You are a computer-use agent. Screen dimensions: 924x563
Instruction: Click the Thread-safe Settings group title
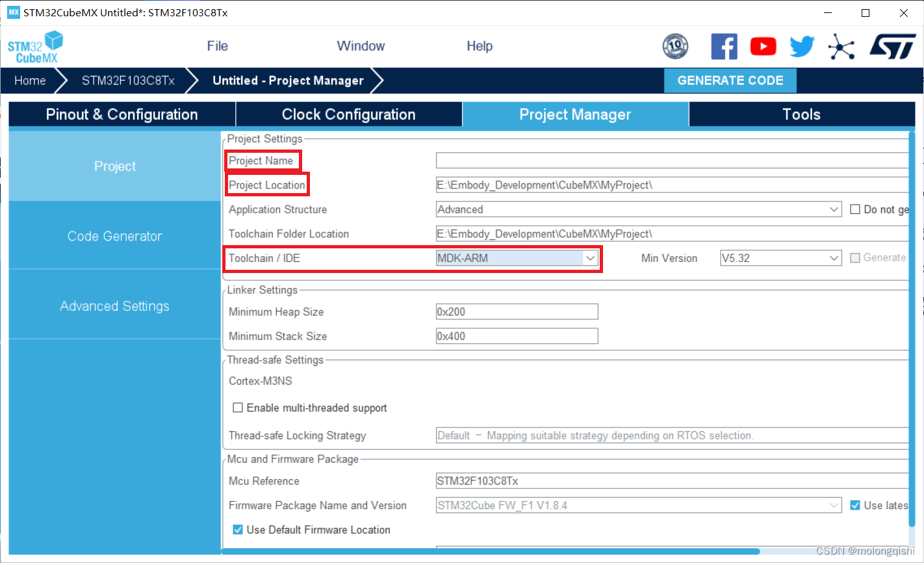(x=276, y=360)
